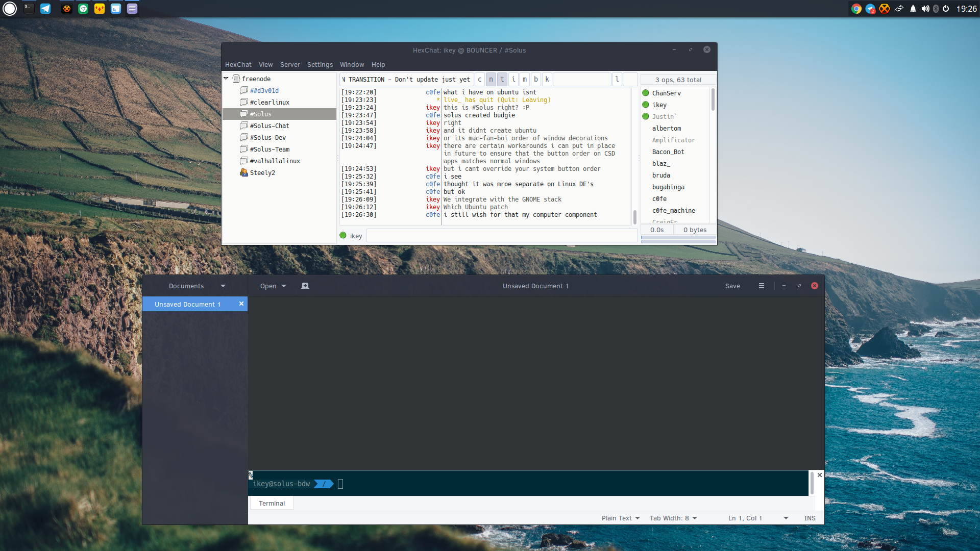This screenshot has width=980, height=551.
Task: Open HexChat's Window menu
Action: 352,65
